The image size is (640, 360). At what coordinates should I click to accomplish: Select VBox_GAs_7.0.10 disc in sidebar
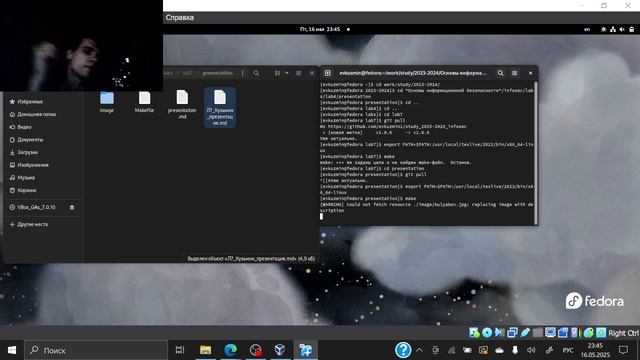tap(36, 207)
